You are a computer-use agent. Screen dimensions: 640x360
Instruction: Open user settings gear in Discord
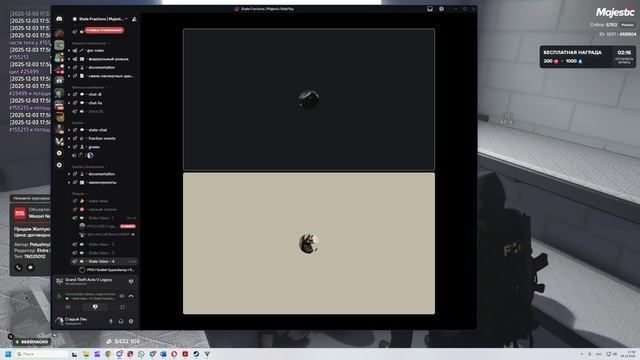(131, 321)
